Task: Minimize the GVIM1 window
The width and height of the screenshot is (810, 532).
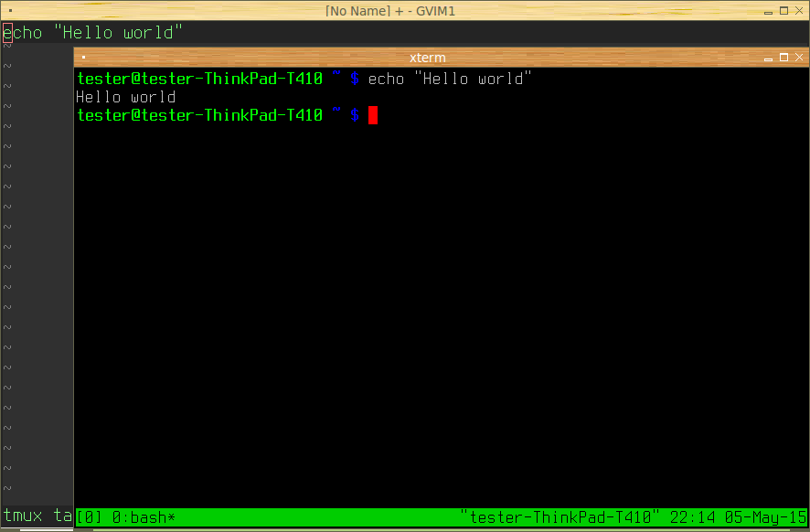Action: coord(768,11)
